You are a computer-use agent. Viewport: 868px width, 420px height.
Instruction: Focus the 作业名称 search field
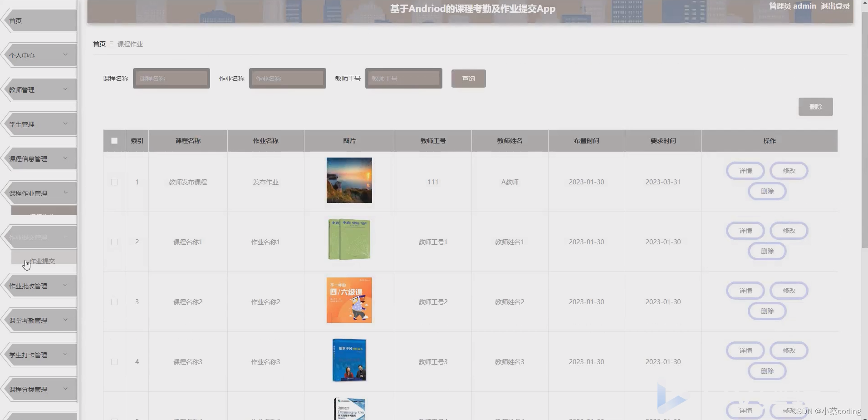(288, 79)
